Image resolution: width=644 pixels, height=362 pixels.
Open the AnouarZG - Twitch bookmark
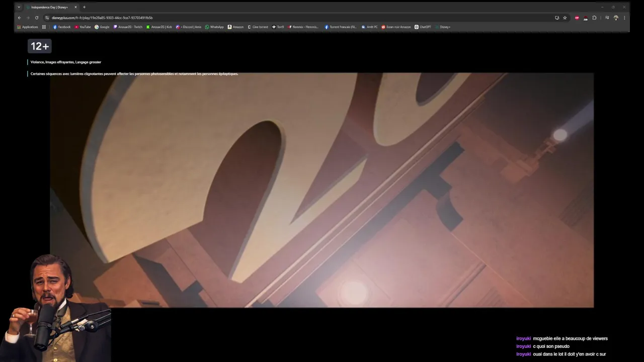(128, 27)
